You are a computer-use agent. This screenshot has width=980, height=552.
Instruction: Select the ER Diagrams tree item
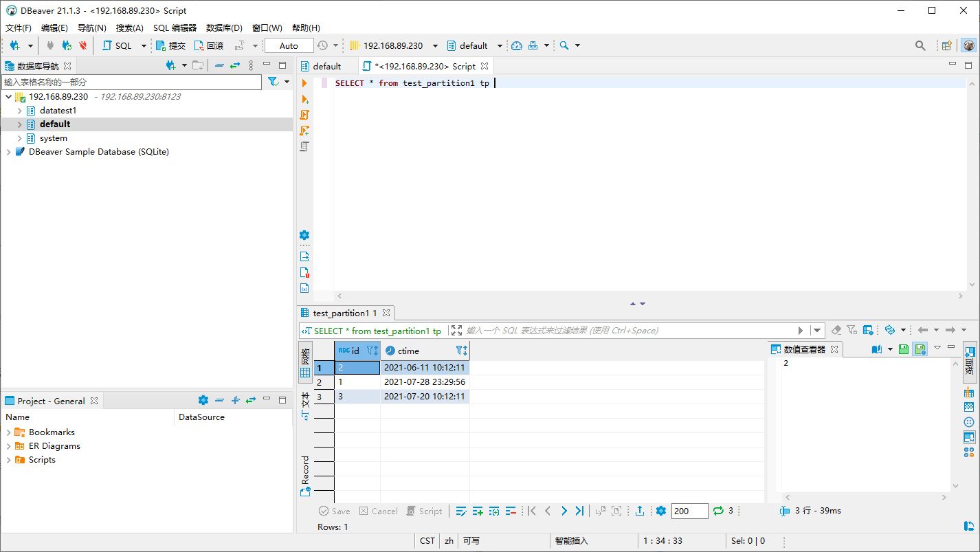pos(54,446)
